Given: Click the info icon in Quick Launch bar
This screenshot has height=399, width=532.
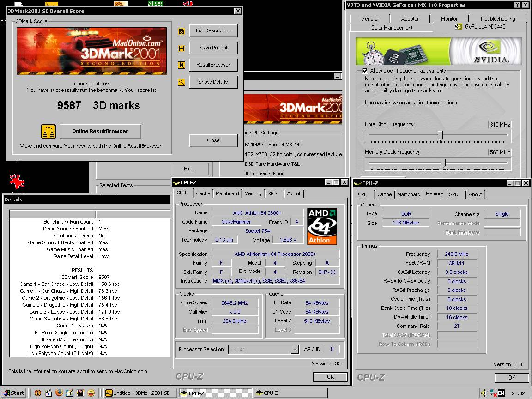Looking at the screenshot, I should tap(38, 393).
